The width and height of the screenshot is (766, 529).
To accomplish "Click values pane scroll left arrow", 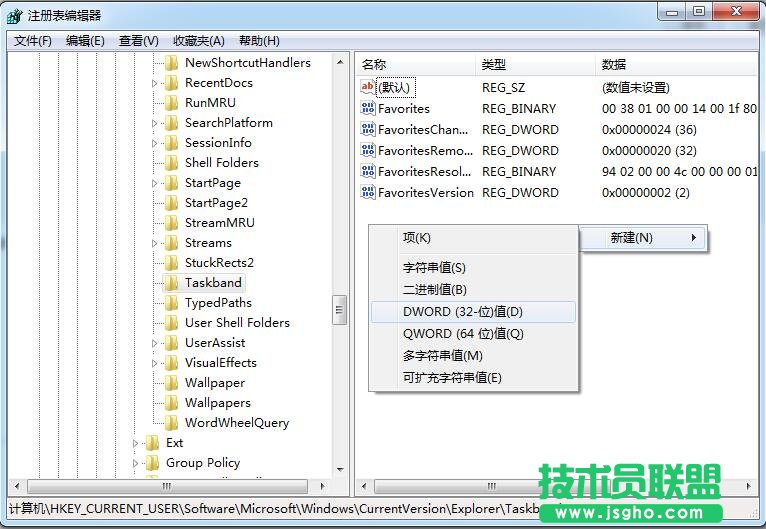I will (364, 487).
